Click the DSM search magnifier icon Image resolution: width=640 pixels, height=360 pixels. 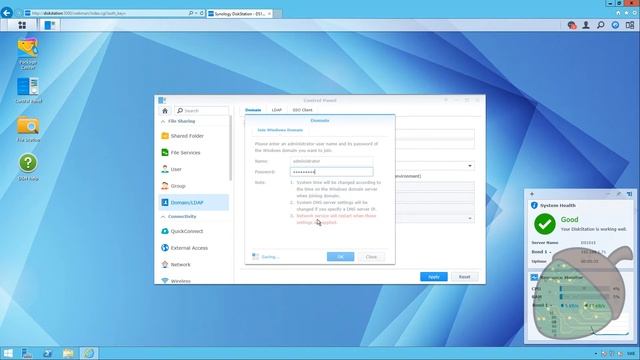pos(600,25)
